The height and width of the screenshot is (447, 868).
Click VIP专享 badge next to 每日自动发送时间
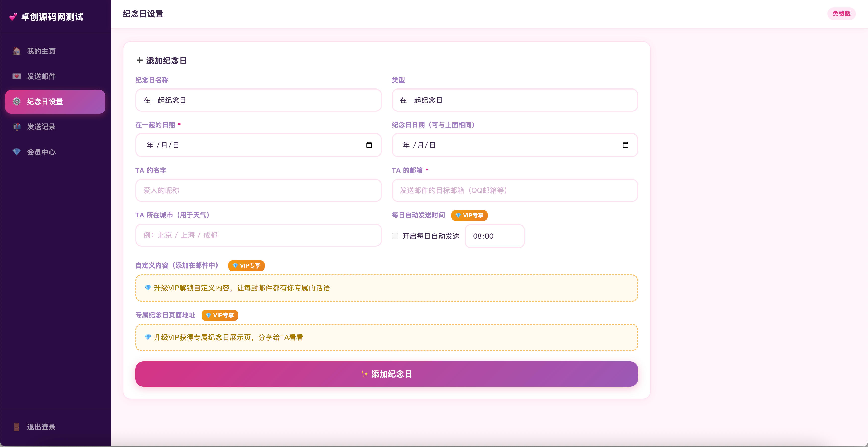(x=469, y=215)
